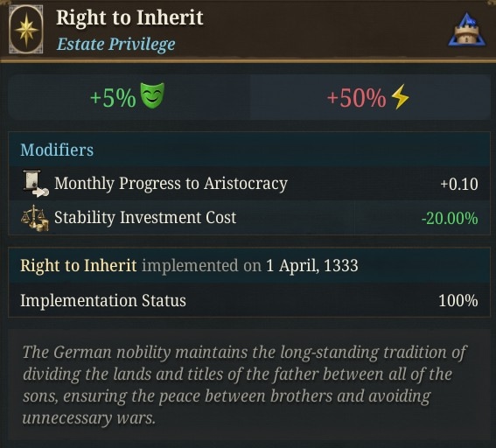Select the Implementation Status row
Image resolution: width=496 pixels, height=448 pixels.
pos(249,300)
